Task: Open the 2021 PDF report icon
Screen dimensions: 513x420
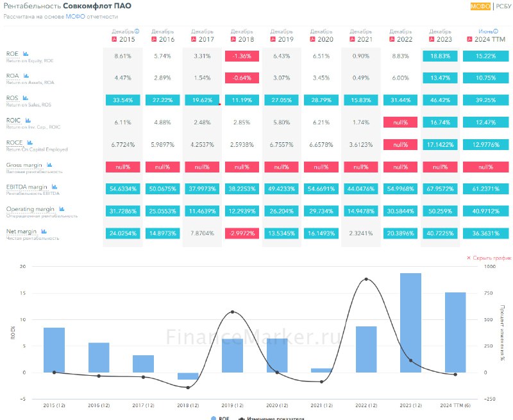Action: point(352,39)
